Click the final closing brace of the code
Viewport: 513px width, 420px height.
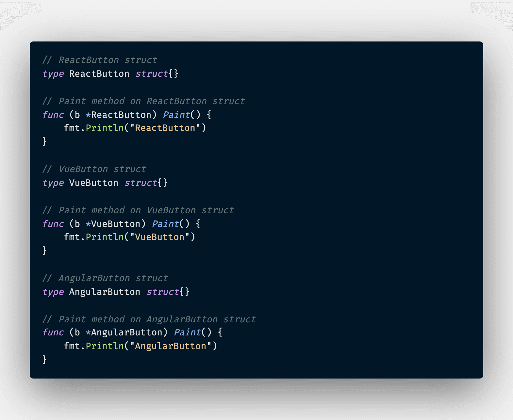click(45, 360)
